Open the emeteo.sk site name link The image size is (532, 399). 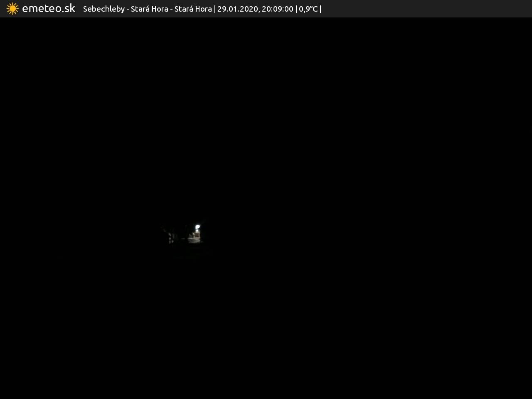(x=48, y=9)
